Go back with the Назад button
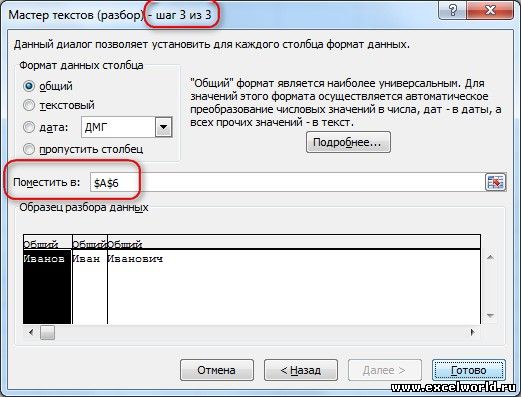 [301, 370]
